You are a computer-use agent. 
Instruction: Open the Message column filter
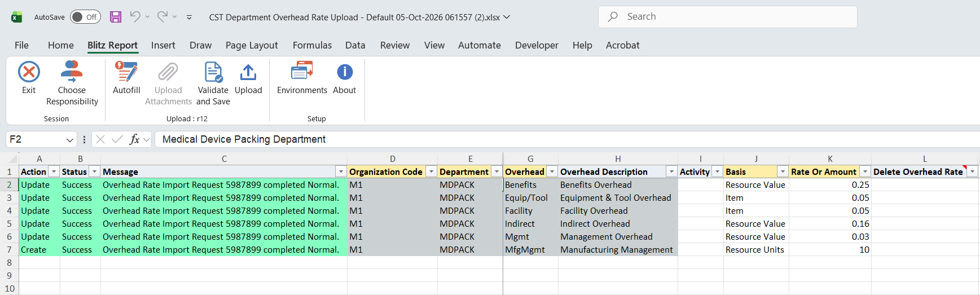[341, 171]
